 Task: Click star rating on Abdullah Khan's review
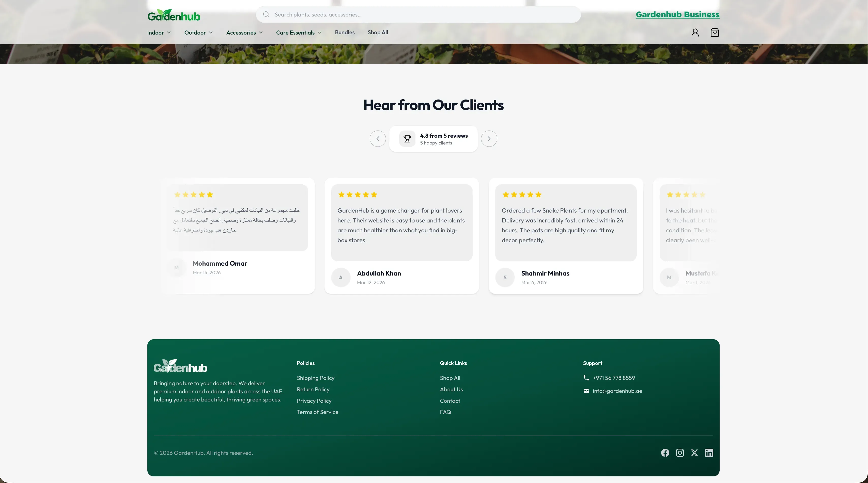pos(357,195)
